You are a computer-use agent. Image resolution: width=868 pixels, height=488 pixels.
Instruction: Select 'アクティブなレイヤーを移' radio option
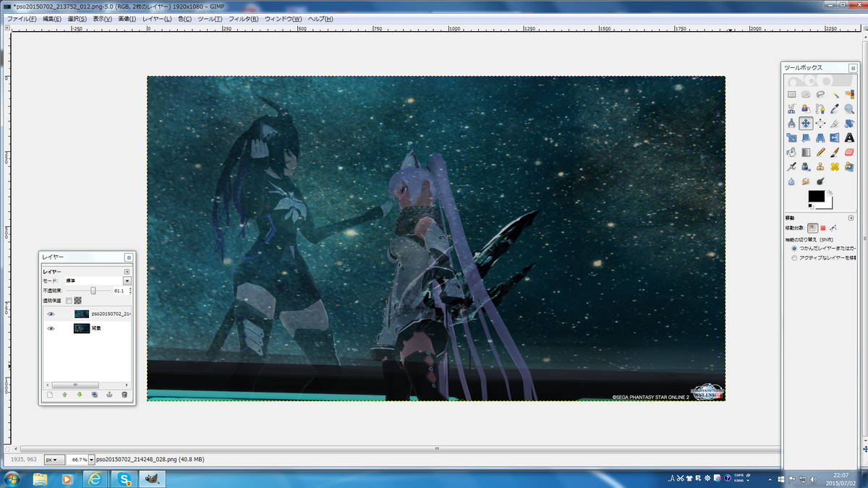796,257
